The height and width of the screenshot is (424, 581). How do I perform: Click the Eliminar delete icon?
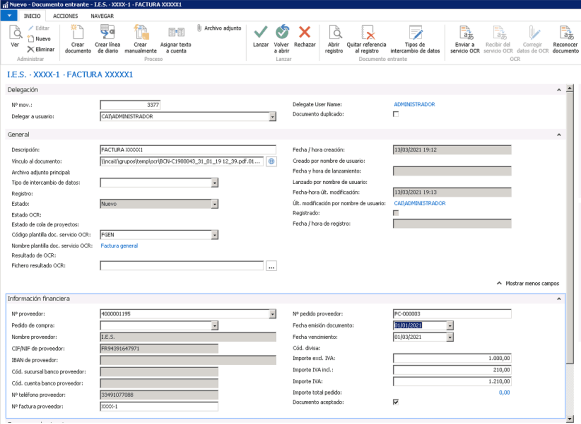click(x=31, y=49)
